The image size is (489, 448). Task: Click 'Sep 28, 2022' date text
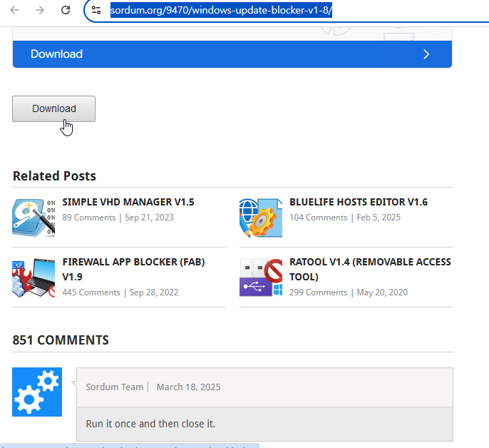click(x=154, y=292)
